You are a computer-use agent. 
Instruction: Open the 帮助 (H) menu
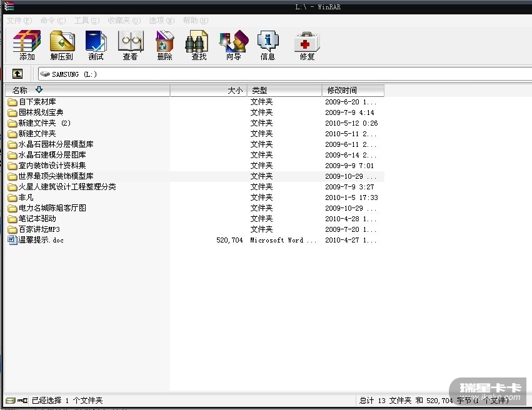tap(196, 21)
